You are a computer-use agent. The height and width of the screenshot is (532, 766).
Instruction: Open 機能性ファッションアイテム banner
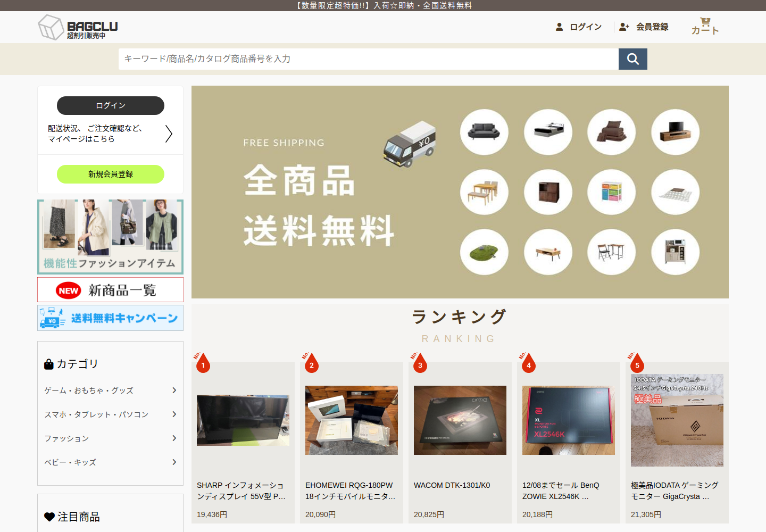click(x=111, y=237)
